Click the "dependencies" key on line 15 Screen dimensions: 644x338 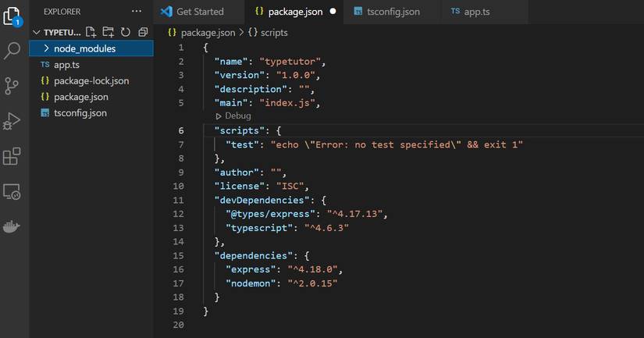click(x=254, y=256)
